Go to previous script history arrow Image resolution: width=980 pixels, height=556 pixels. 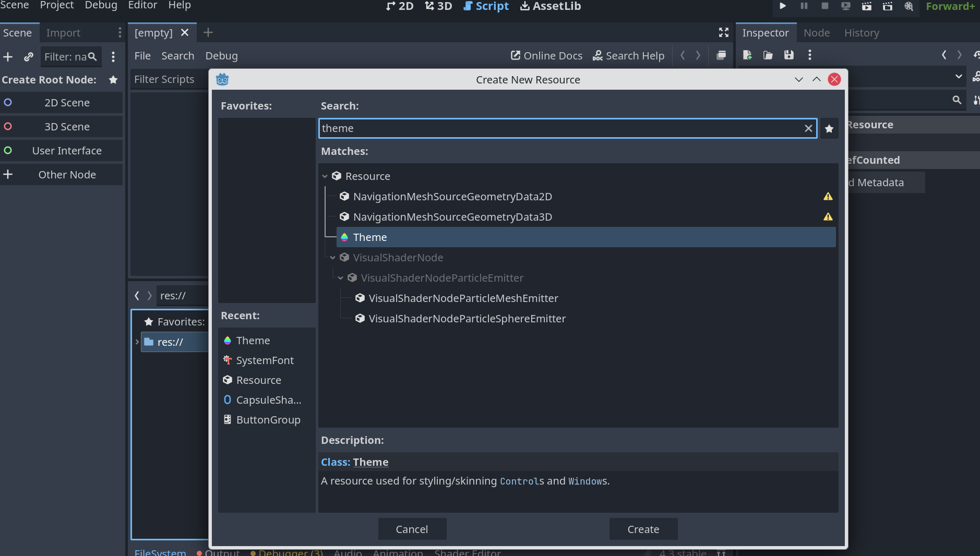coord(683,55)
